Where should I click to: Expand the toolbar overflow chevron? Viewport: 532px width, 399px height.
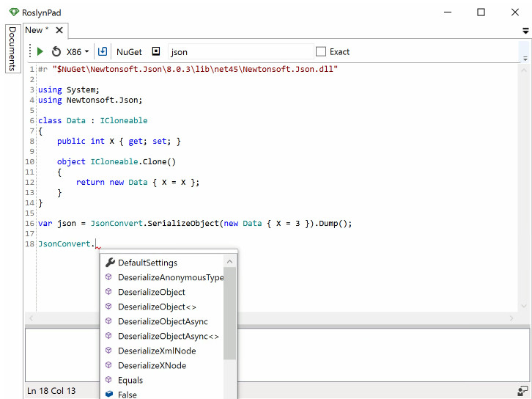(x=525, y=59)
